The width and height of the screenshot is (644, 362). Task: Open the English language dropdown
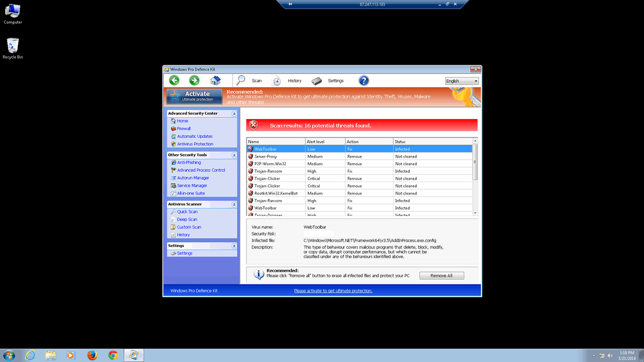pos(462,81)
